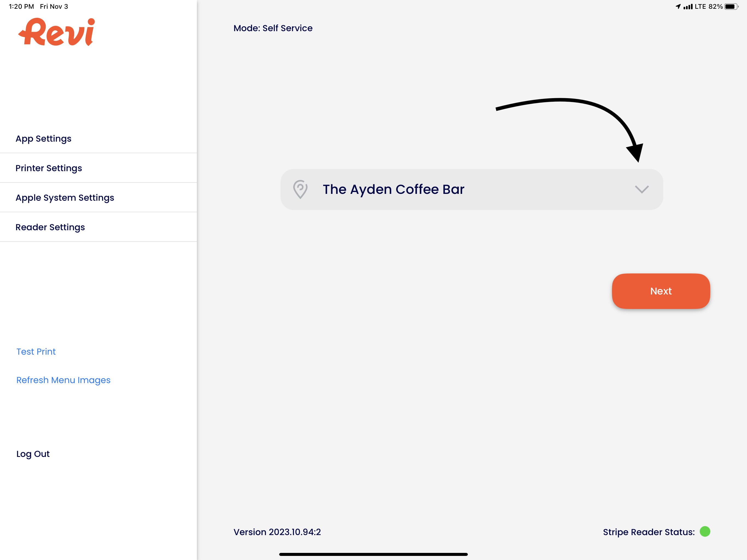Image resolution: width=747 pixels, height=560 pixels.
Task: Expand the Ayden Coffee Bar location dropdown
Action: [x=472, y=189]
